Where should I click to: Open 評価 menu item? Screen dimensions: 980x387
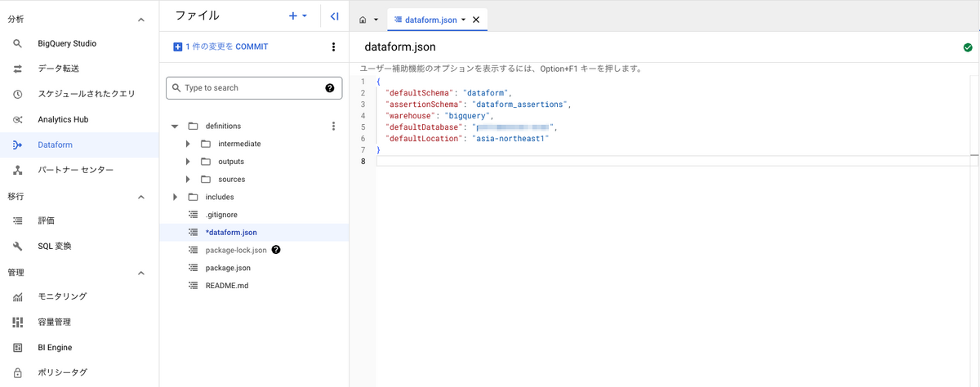point(79,220)
